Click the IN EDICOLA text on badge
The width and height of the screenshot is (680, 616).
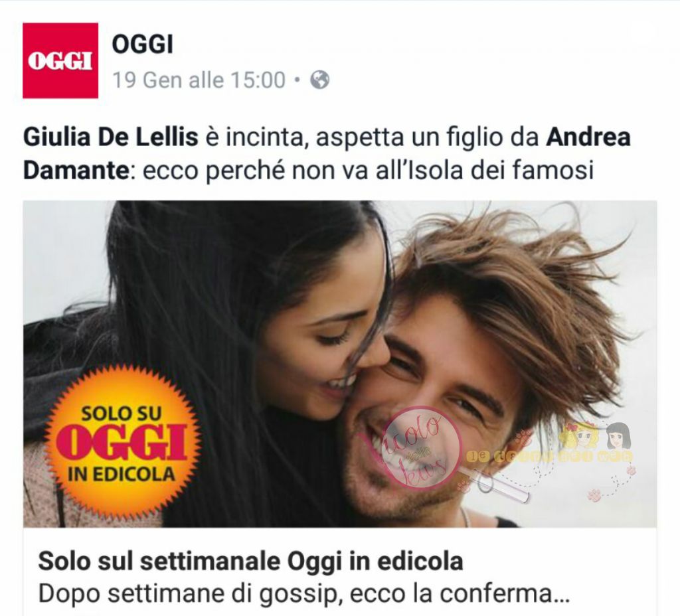click(122, 474)
